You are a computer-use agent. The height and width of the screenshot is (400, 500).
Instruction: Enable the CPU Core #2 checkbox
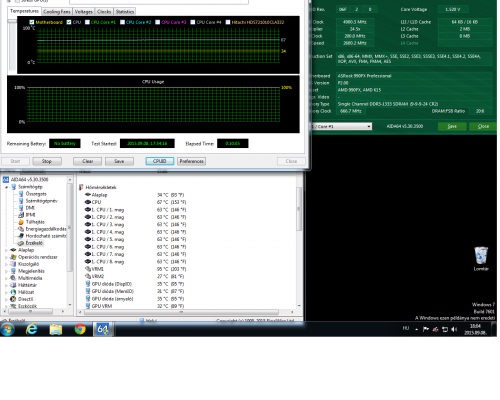[x=122, y=22]
